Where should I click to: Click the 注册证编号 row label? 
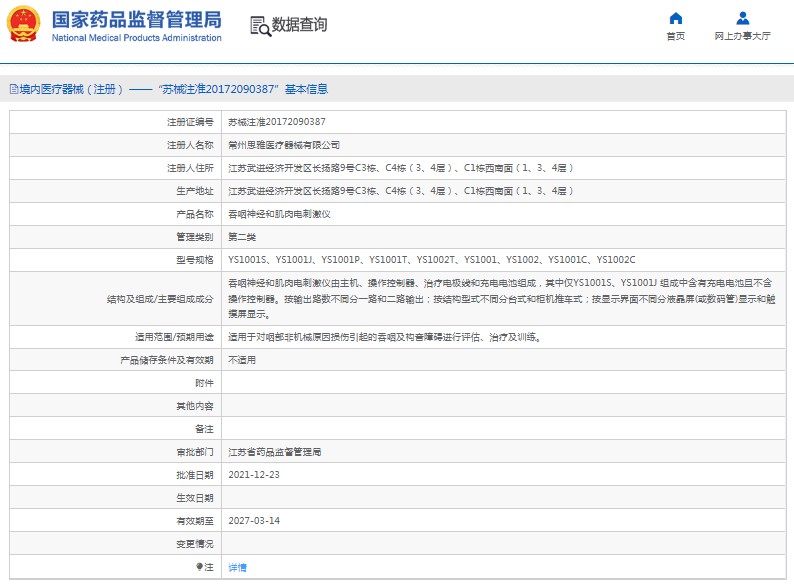(190, 122)
